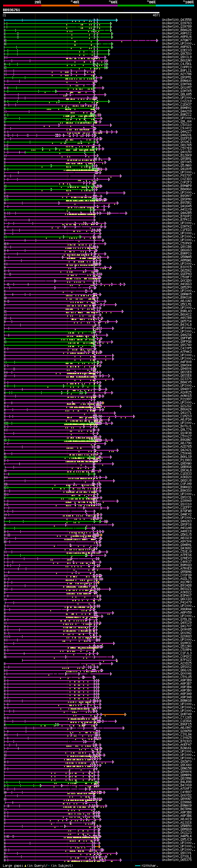Click hit label UniRef100_O65375

177,860
